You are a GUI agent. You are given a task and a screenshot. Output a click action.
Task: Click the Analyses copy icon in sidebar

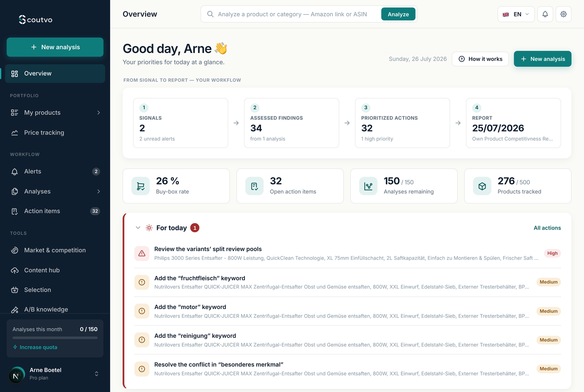(15, 191)
